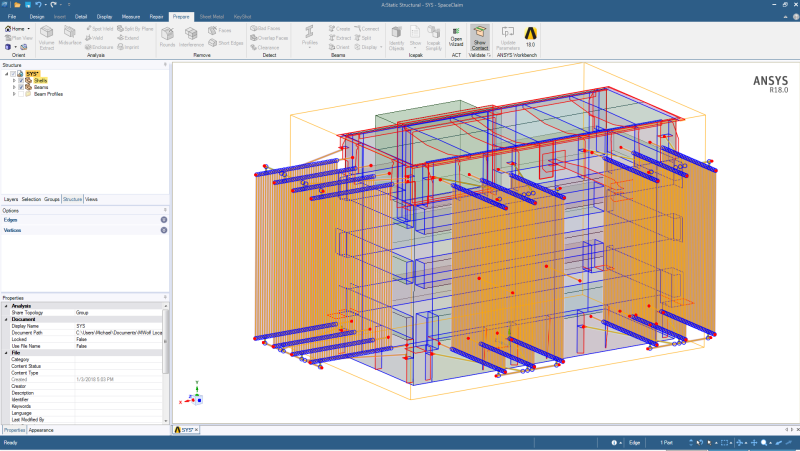Check the Beam Profiles visibility checkbox
The height and width of the screenshot is (451, 800).
click(21, 94)
